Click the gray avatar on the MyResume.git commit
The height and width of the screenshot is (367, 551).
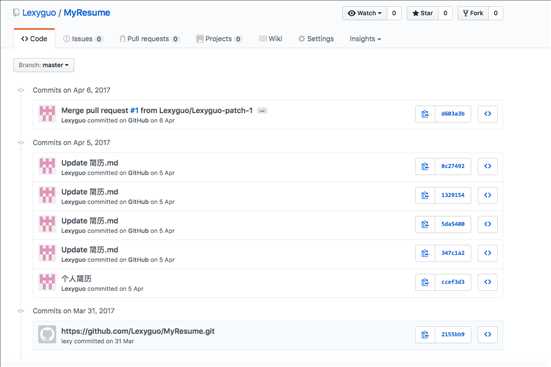47,334
